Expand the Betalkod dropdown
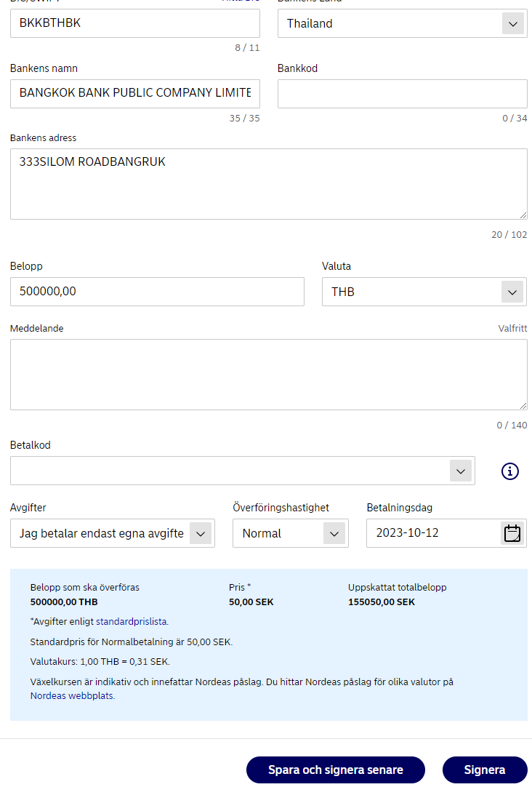 [460, 471]
